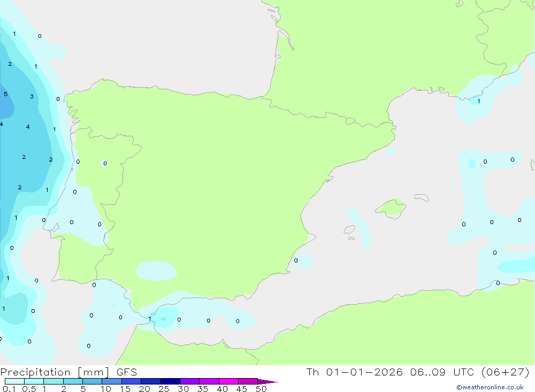Click the palest cyan 0.1–0.5 mm legend swatch
The height and width of the screenshot is (392, 535).
click(14, 381)
